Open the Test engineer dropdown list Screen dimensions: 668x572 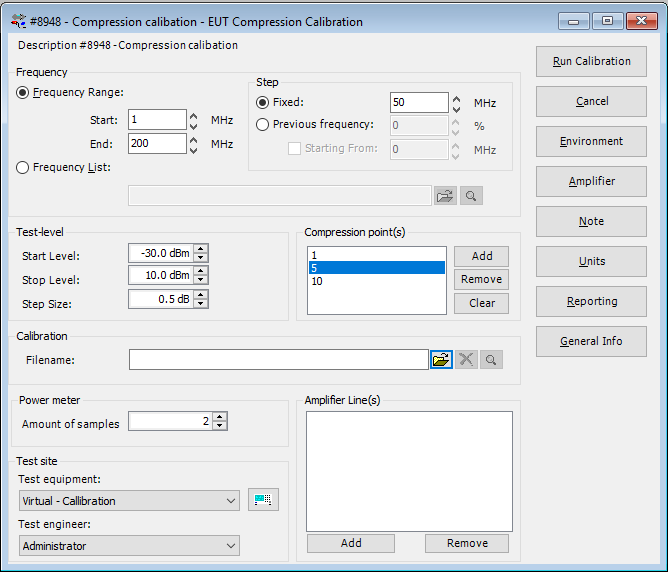tap(231, 546)
